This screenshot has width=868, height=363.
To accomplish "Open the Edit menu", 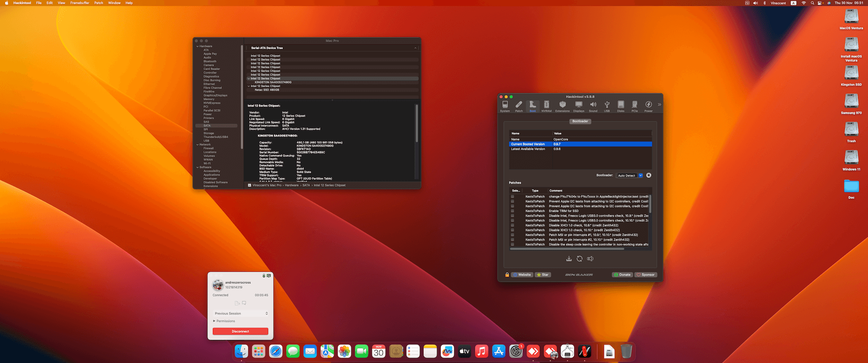I will tap(50, 3).
